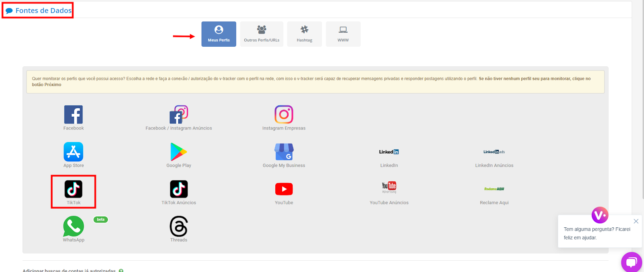Click the TikTok icon
644x272 pixels.
[74, 189]
